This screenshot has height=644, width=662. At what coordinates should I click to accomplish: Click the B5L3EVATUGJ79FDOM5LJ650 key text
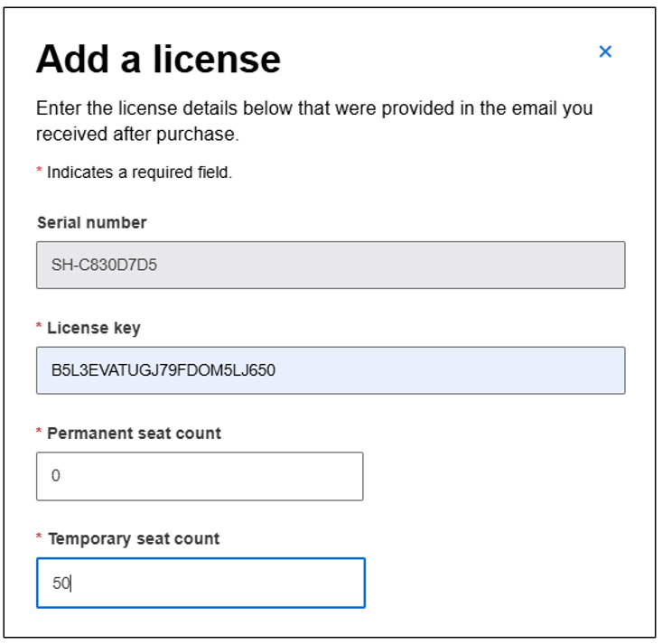pos(163,370)
